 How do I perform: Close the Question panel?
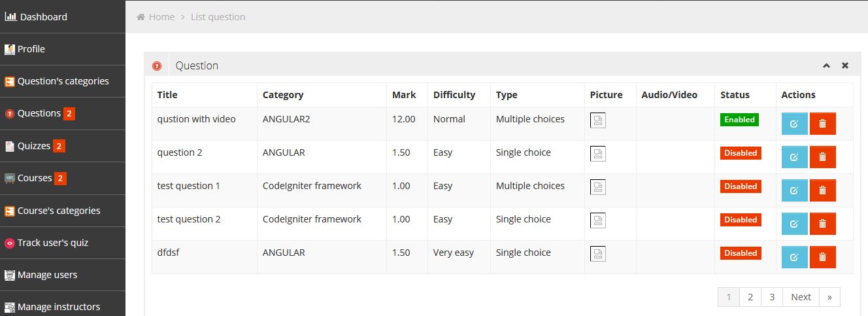point(845,65)
